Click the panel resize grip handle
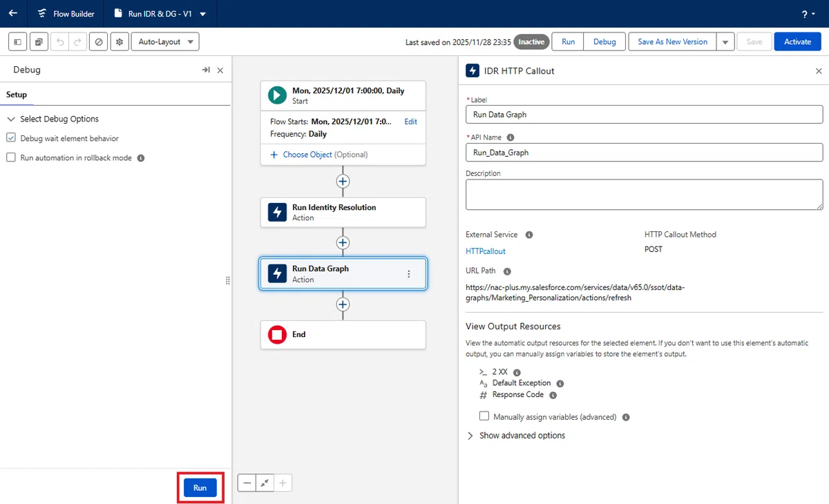The height and width of the screenshot is (504, 829). pos(228,280)
